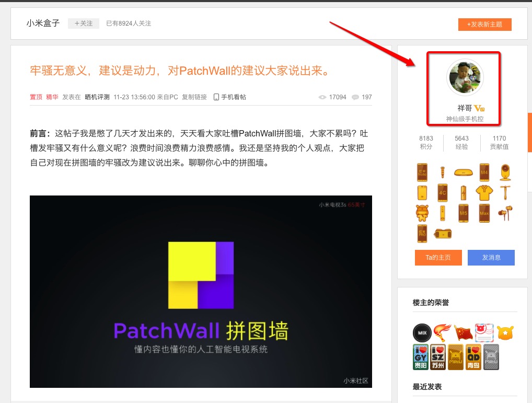
Task: Click the 1170 贡献值 stat
Action: coord(500,143)
